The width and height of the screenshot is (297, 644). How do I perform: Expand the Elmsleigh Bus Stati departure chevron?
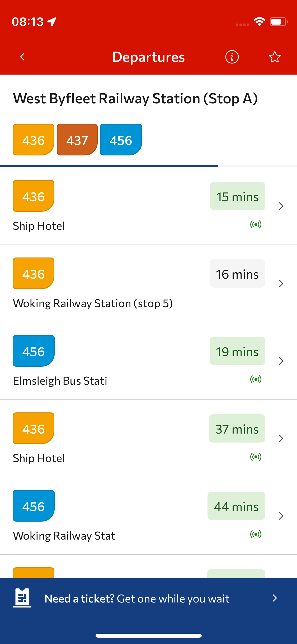[281, 361]
